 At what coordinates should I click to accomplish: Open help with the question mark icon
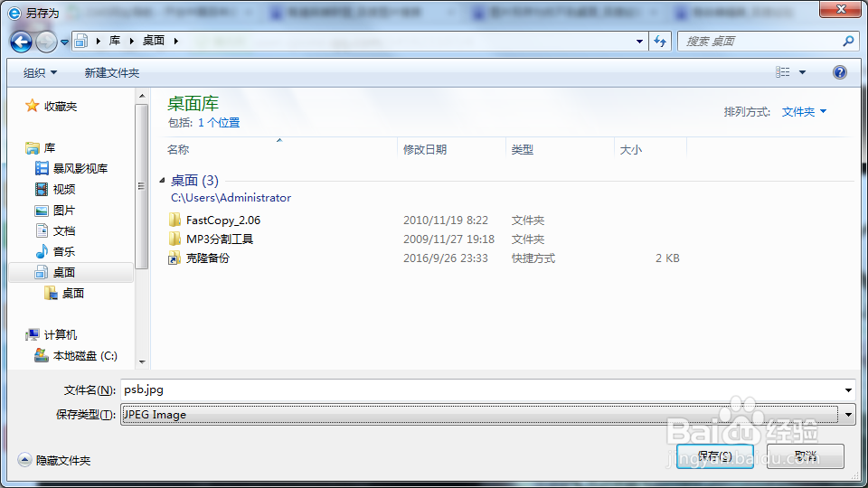pyautogui.click(x=839, y=72)
